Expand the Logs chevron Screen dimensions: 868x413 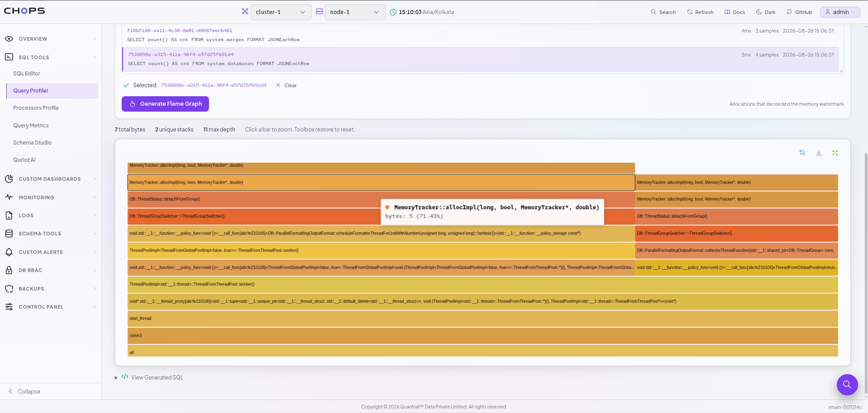coord(95,216)
